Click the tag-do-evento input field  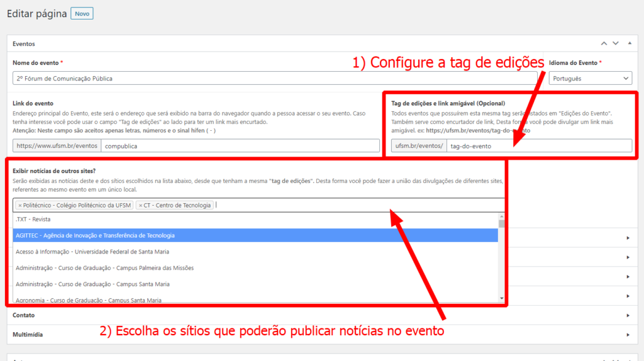pyautogui.click(x=539, y=146)
